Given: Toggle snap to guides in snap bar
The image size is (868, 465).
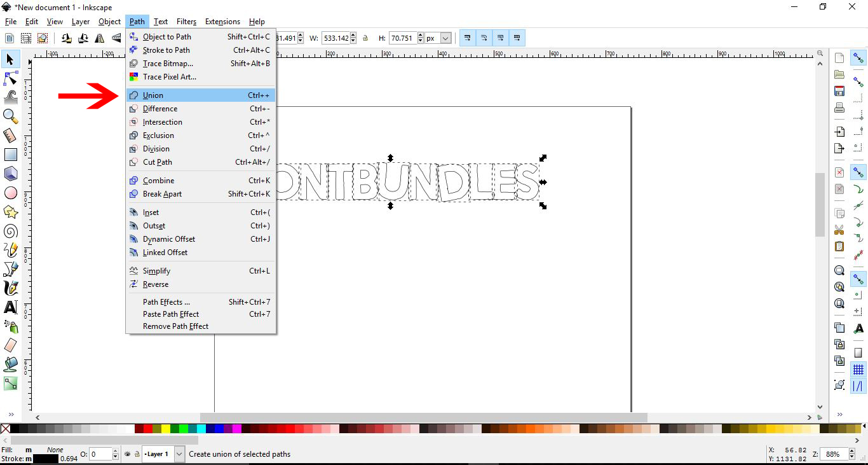Looking at the screenshot, I should point(859,385).
